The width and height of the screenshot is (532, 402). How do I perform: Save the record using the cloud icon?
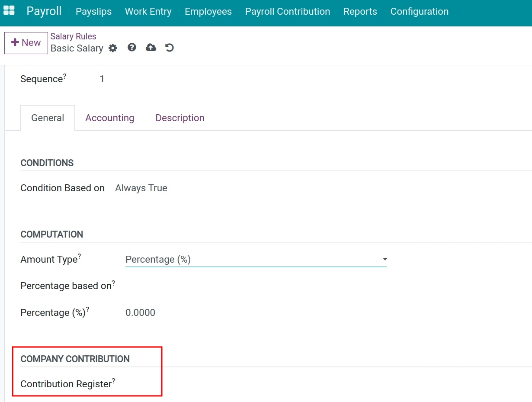pos(151,48)
